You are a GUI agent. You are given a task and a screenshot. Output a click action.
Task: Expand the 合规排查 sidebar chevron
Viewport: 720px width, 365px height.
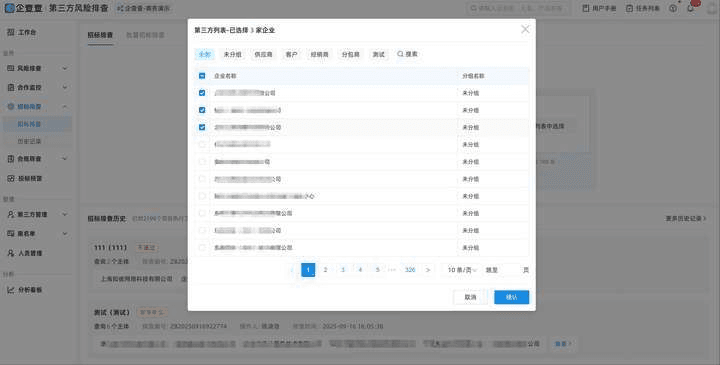pos(65,159)
